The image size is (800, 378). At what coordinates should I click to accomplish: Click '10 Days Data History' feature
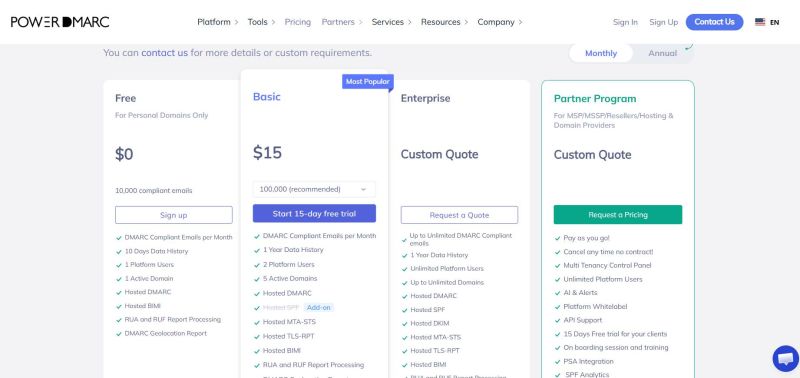click(x=156, y=251)
